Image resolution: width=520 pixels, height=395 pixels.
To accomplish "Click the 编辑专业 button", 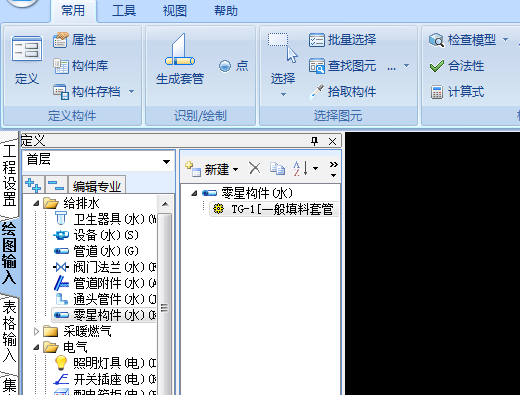I will click(x=97, y=185).
